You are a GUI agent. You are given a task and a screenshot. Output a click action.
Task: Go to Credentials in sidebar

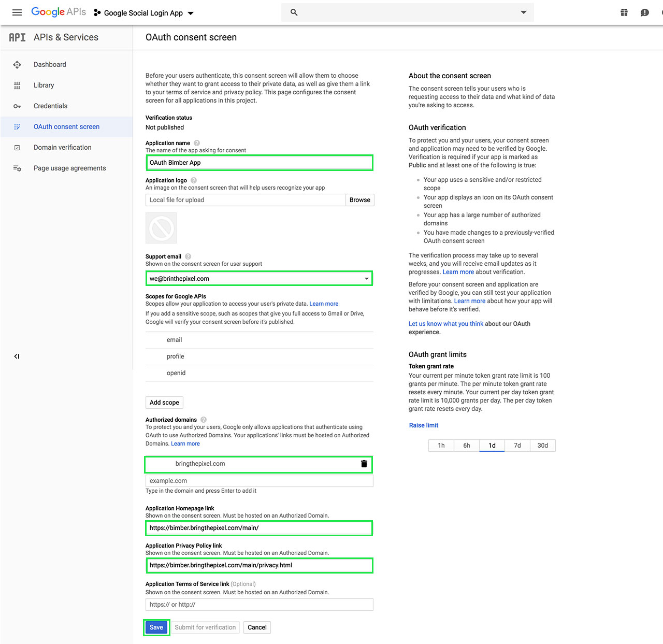66,106
